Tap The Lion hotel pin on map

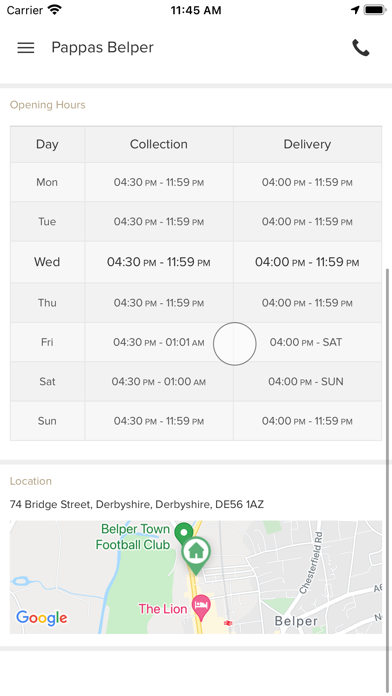pyautogui.click(x=201, y=608)
